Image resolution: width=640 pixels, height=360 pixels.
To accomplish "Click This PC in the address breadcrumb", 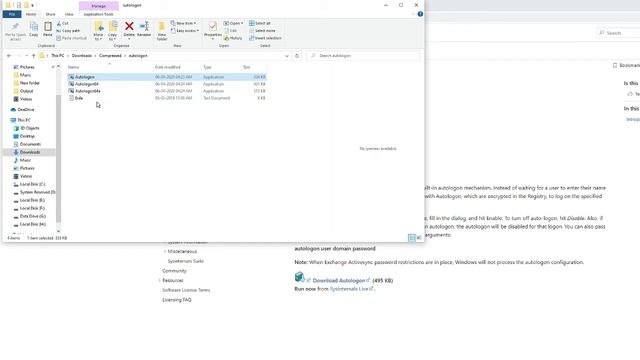I will [58, 56].
